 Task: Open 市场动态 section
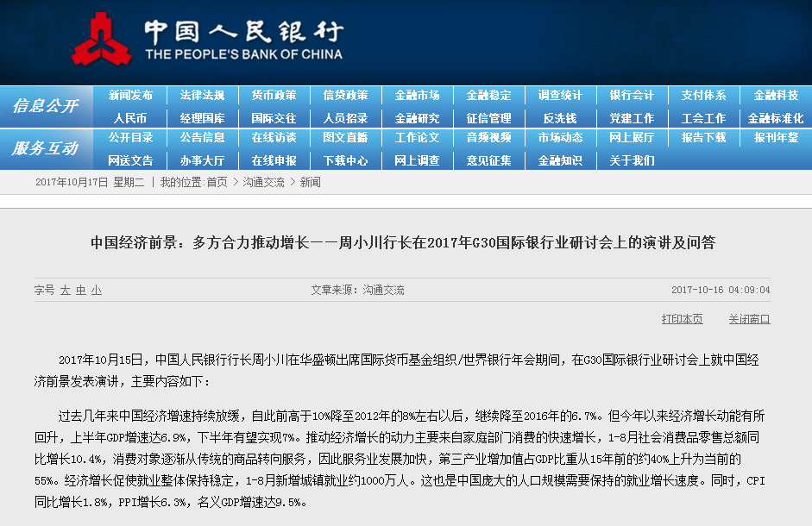coord(560,138)
